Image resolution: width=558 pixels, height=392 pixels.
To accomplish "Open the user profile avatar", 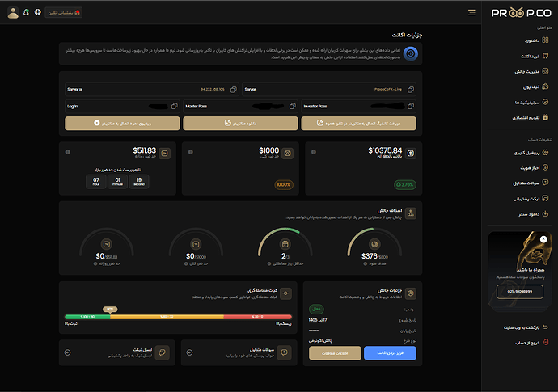I will click(13, 13).
